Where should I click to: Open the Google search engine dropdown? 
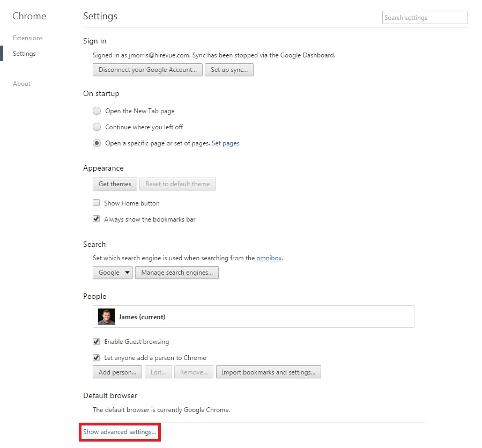(x=112, y=273)
